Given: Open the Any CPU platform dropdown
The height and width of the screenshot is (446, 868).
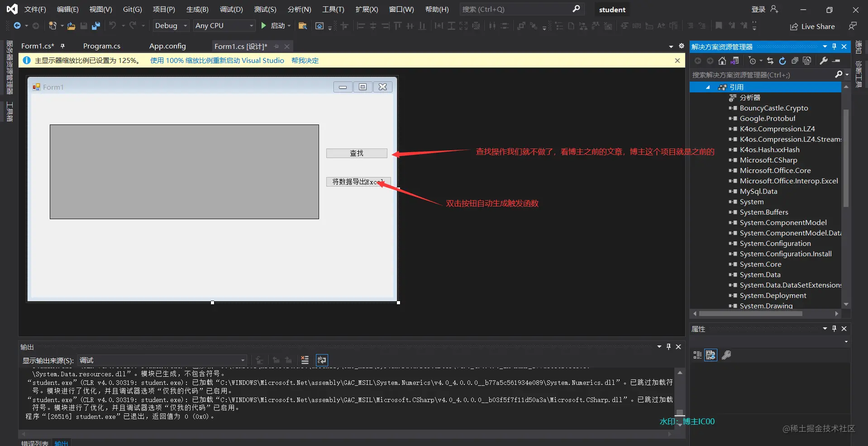Looking at the screenshot, I should [x=224, y=26].
